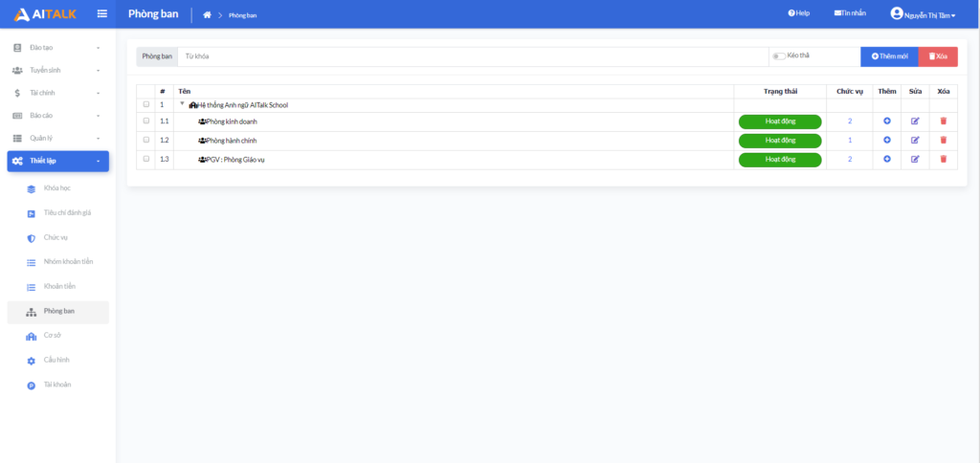The width and height of the screenshot is (980, 463).
Task: Click the hamburger menu icon in header
Action: click(x=102, y=13)
